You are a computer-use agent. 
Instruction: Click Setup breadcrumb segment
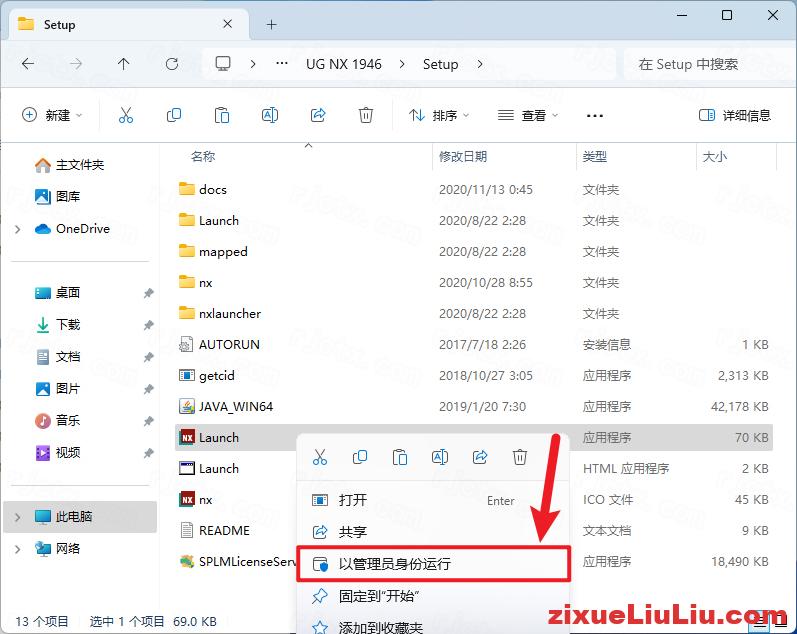(440, 64)
